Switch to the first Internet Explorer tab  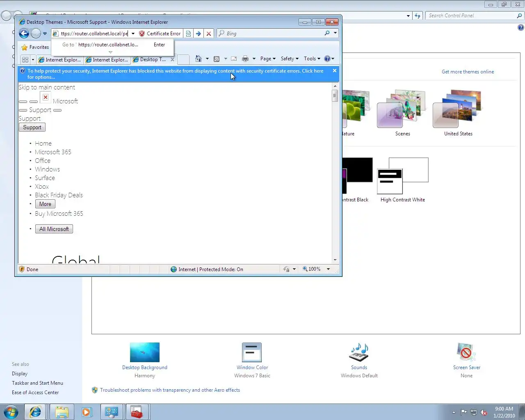60,60
